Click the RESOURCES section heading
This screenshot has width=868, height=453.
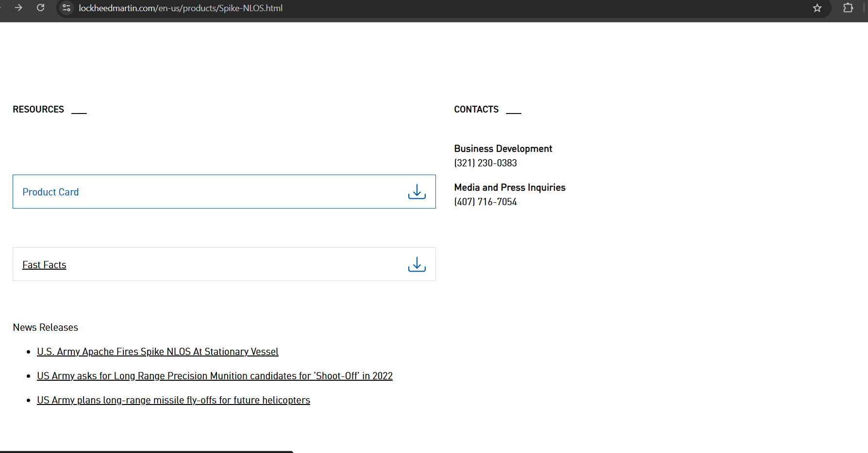tap(38, 110)
